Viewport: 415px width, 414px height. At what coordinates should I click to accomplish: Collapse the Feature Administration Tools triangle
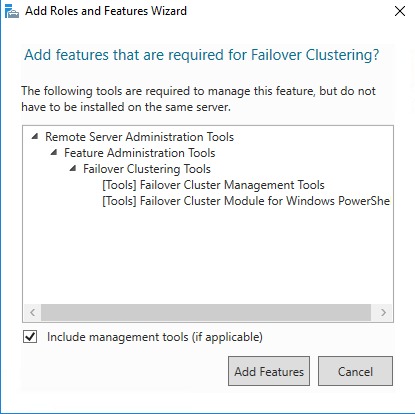pyautogui.click(x=54, y=152)
